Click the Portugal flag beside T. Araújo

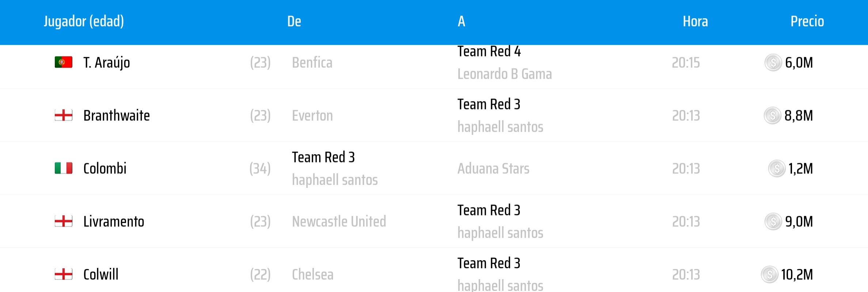click(x=64, y=62)
